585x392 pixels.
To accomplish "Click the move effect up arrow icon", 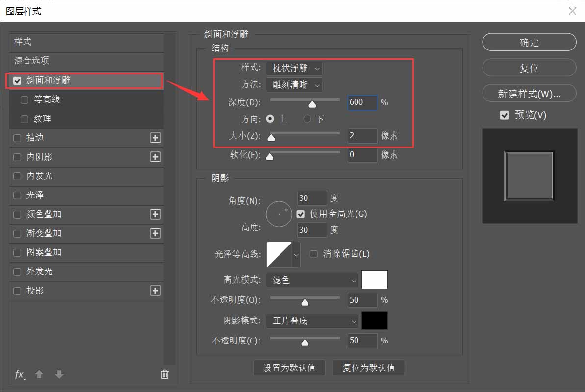I will coord(39,374).
